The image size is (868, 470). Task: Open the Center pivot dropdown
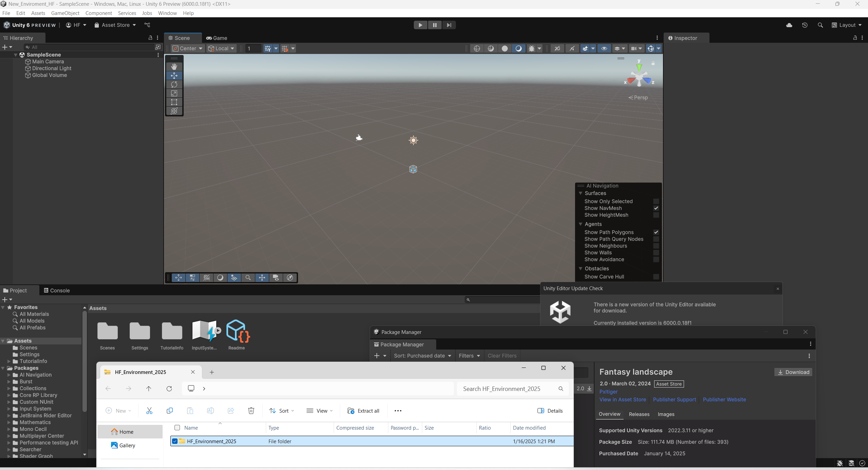(x=187, y=49)
